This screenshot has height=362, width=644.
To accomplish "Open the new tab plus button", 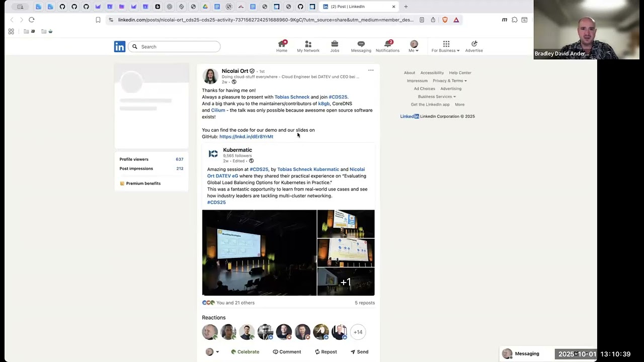I will point(406,7).
